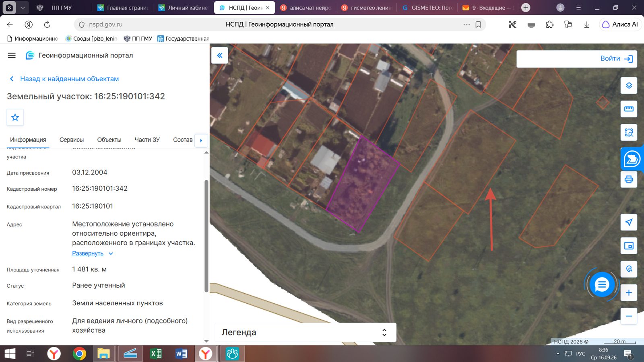Zoom out with the minus button
Viewport: 644px width, 362px height.
point(629,316)
